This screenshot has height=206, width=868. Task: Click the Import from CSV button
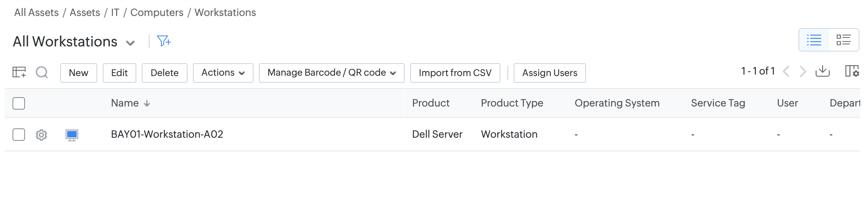coord(455,73)
